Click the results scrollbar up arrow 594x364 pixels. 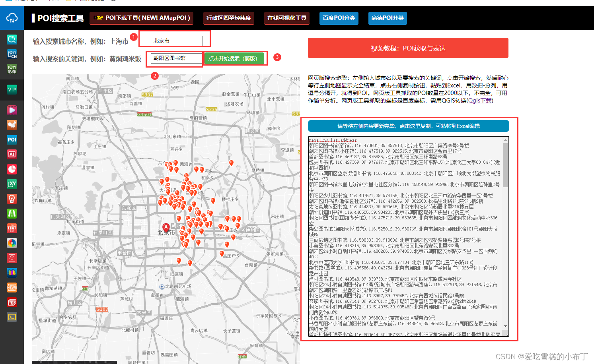[506, 140]
